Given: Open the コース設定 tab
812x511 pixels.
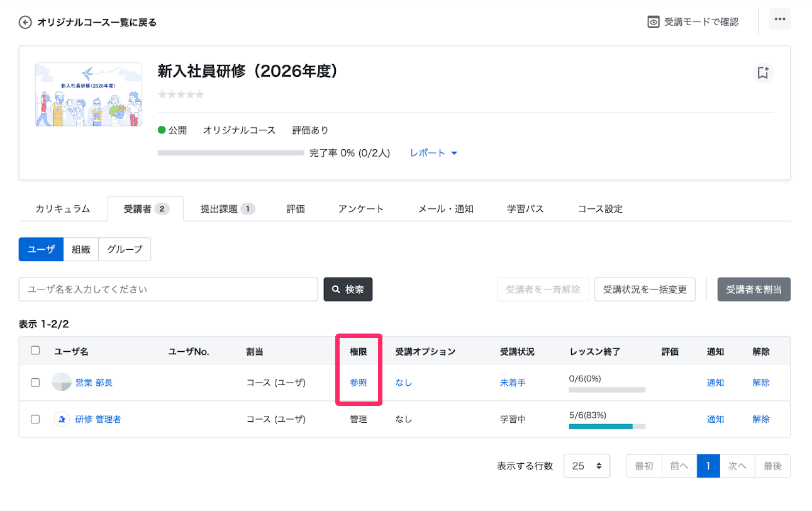Looking at the screenshot, I should click(x=600, y=209).
